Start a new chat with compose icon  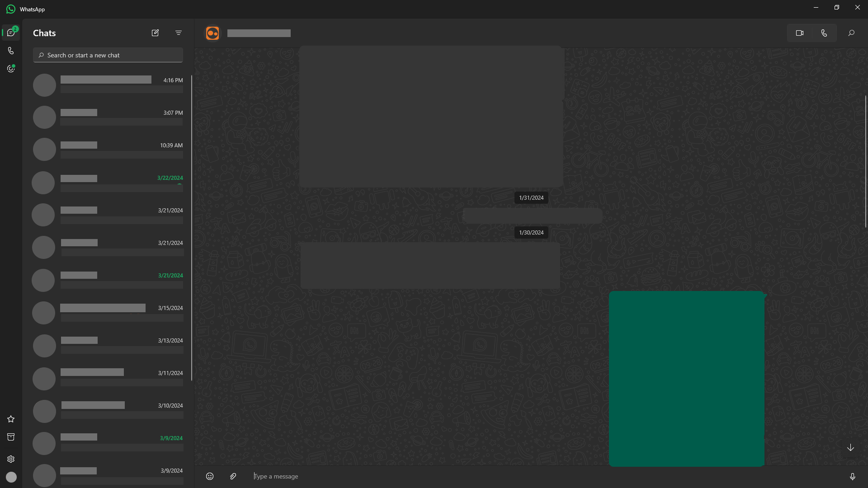(155, 33)
